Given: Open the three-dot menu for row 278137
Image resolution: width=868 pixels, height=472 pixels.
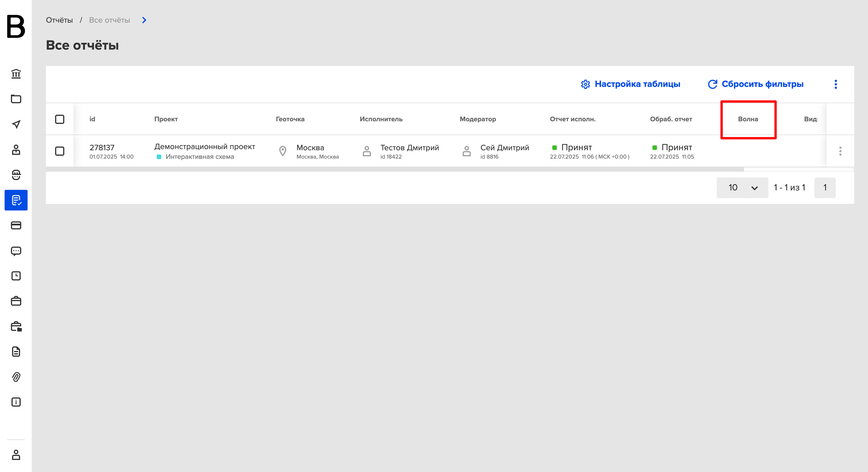Looking at the screenshot, I should (840, 151).
